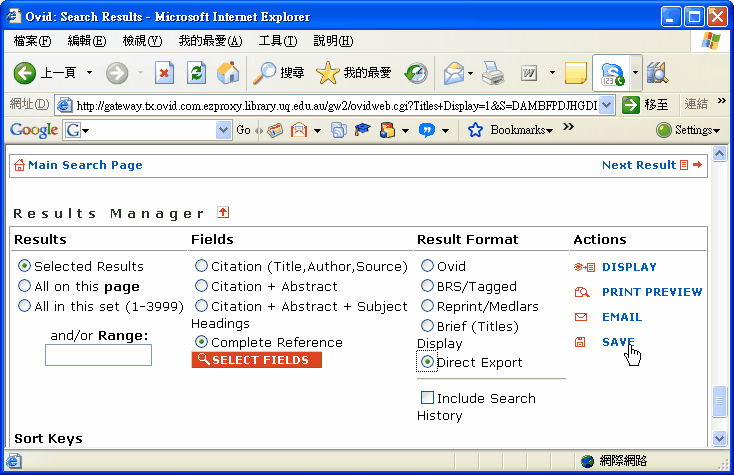Expand Google toolbar overflow chevron
Screen dimensions: 734x475
click(x=568, y=127)
